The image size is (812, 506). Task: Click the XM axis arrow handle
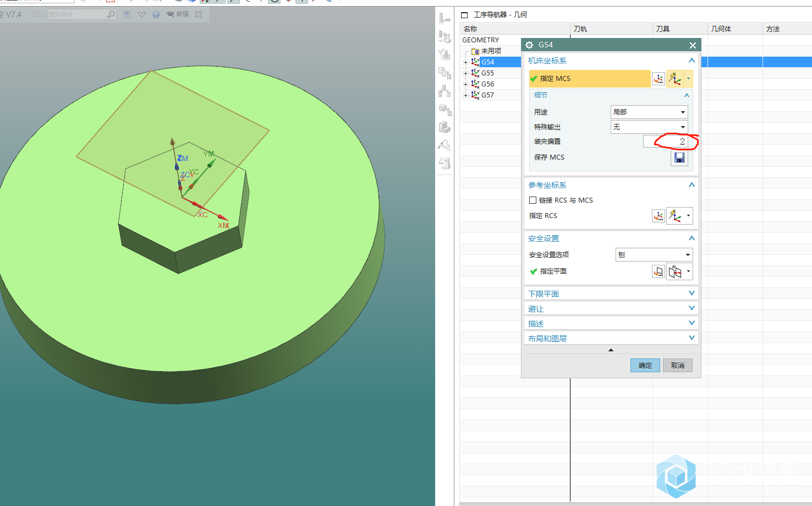tap(222, 217)
